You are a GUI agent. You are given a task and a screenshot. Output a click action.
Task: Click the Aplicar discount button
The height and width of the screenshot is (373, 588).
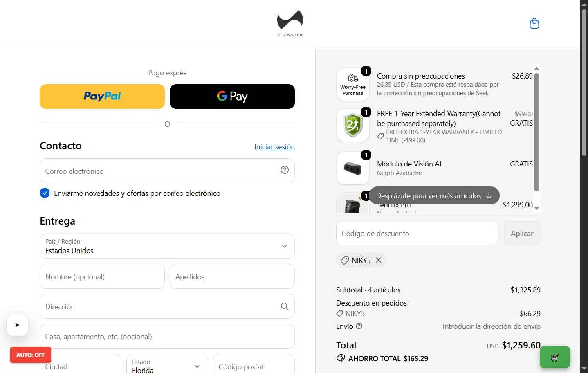(x=522, y=233)
